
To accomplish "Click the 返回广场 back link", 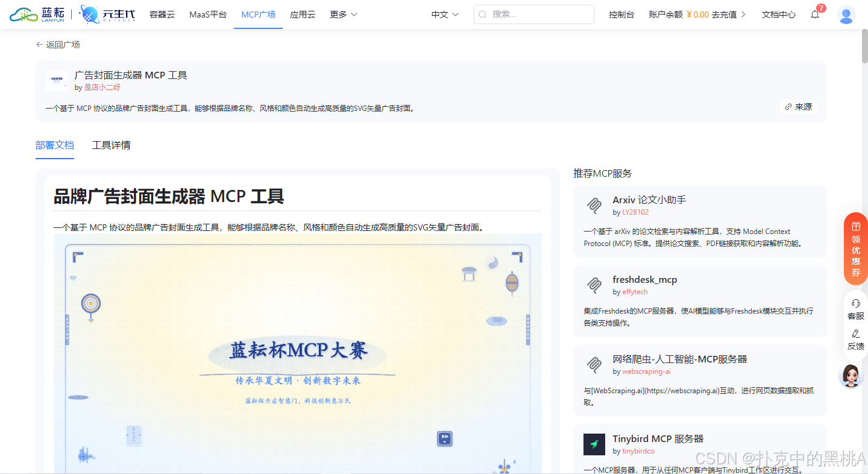I will pos(58,45).
